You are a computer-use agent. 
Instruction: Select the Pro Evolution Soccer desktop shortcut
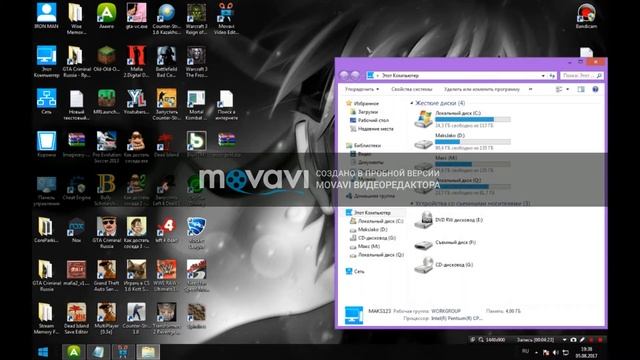(x=106, y=147)
